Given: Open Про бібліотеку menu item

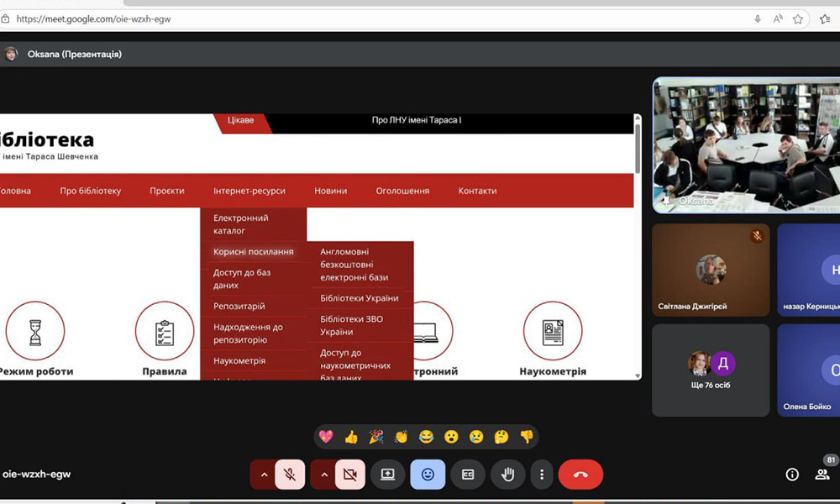Looking at the screenshot, I should tap(91, 191).
